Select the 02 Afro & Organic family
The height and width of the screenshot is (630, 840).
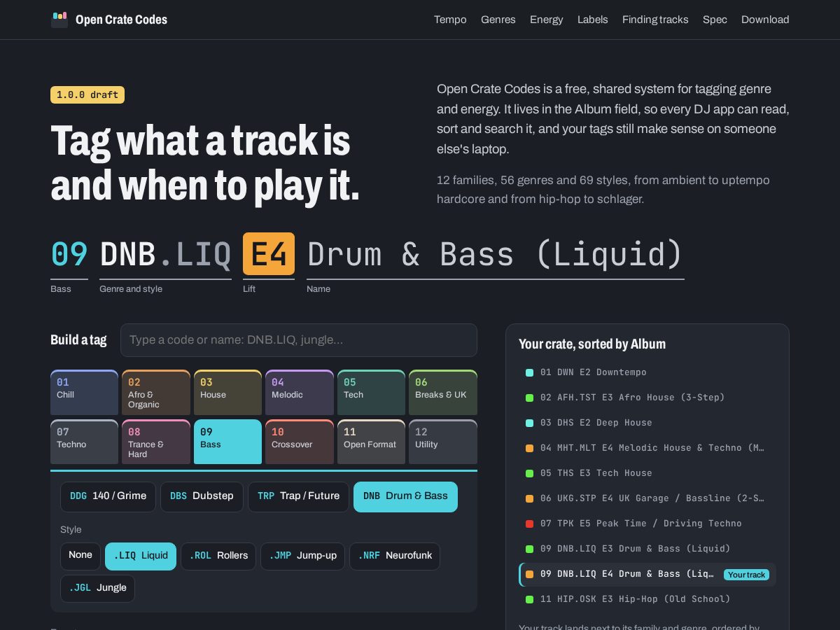point(156,393)
